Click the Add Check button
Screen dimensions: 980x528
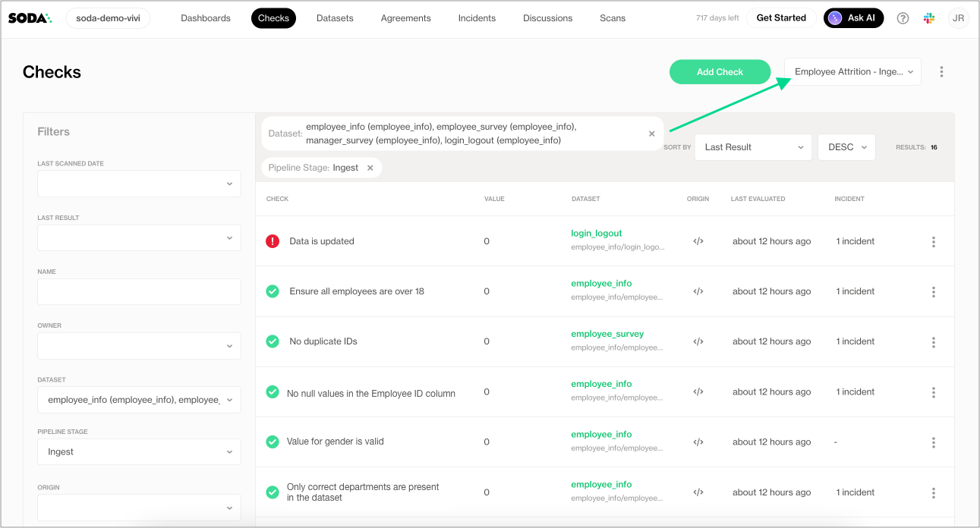click(720, 72)
